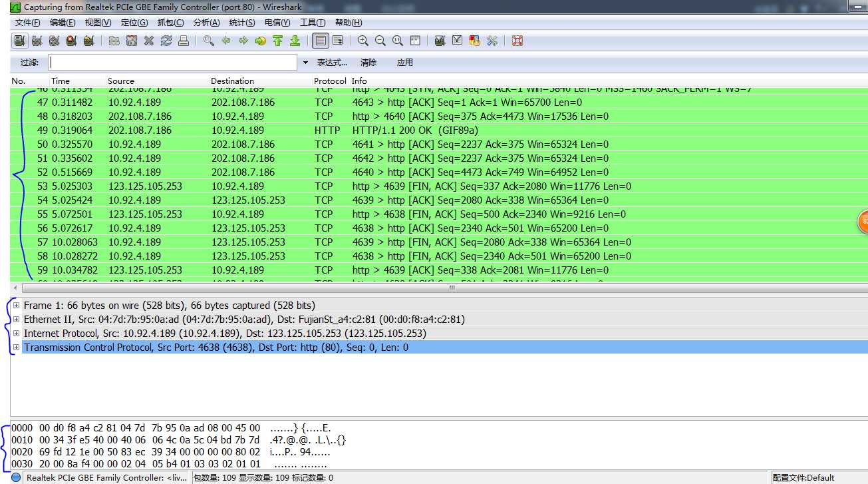Open the filter history dropdown arrow
868x484 pixels.
coord(305,63)
